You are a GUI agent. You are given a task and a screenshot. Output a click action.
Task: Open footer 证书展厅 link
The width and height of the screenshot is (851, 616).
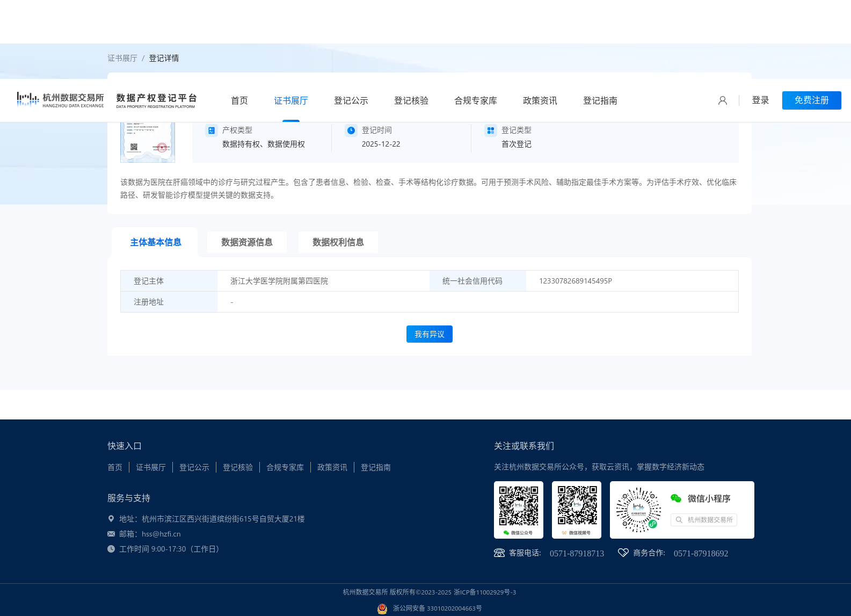[151, 467]
